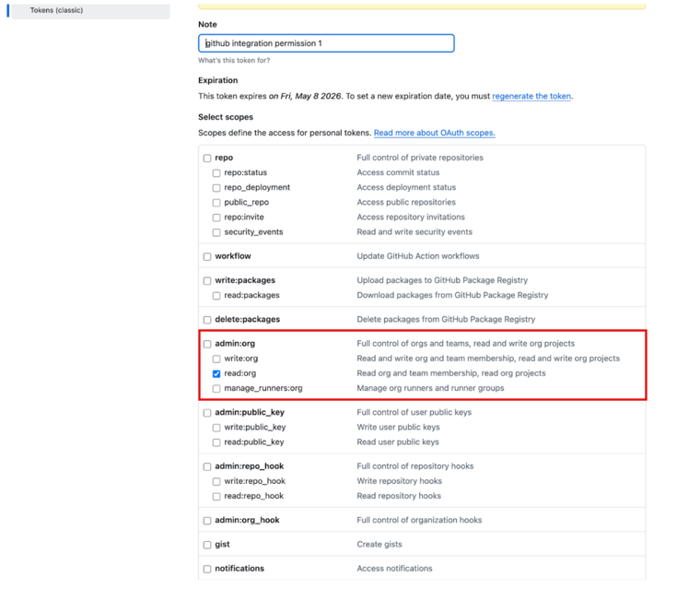Enable the repo:status scope

coord(216,172)
